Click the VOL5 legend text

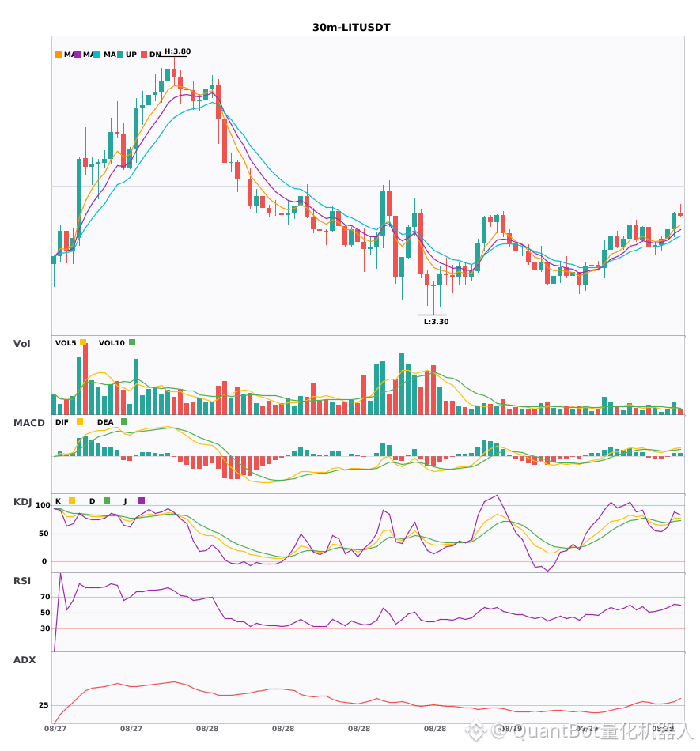(x=66, y=343)
